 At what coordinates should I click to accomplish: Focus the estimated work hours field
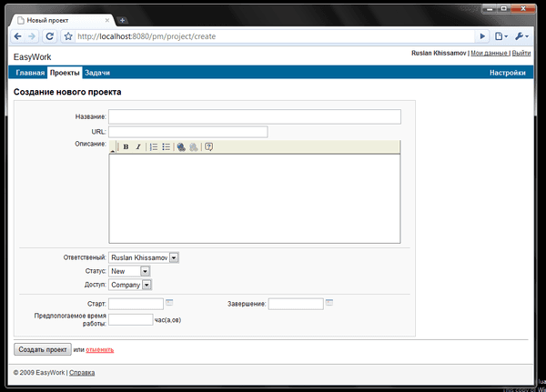pos(130,319)
